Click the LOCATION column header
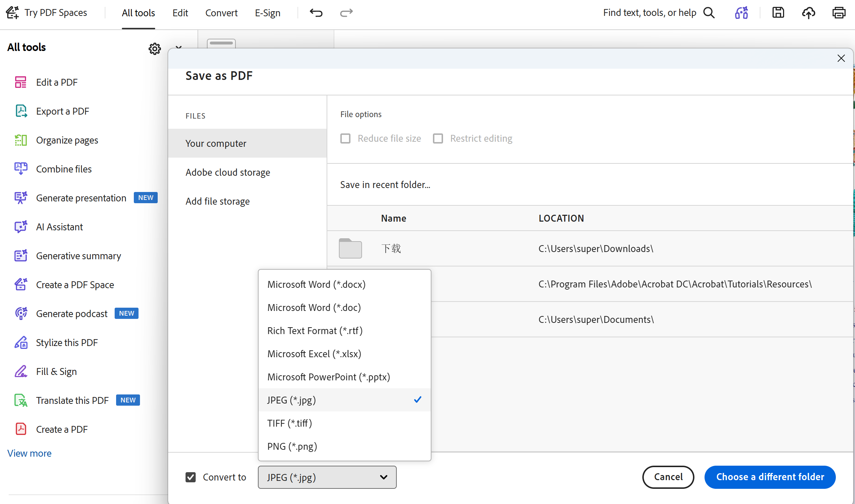 click(x=561, y=218)
